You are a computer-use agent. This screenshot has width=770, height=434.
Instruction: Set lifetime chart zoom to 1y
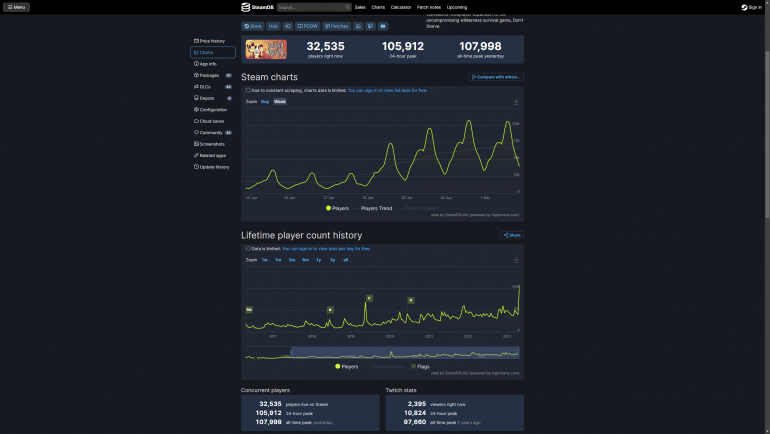[319, 260]
